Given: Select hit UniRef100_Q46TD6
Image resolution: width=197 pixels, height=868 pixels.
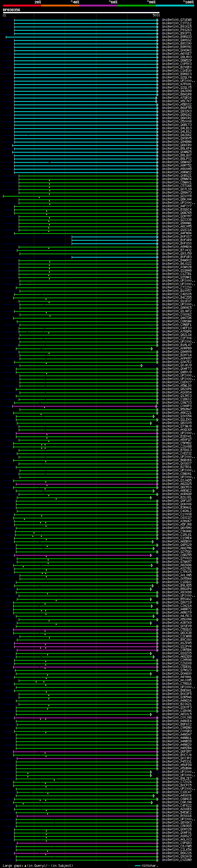Looking at the screenshot, I should [177, 318].
